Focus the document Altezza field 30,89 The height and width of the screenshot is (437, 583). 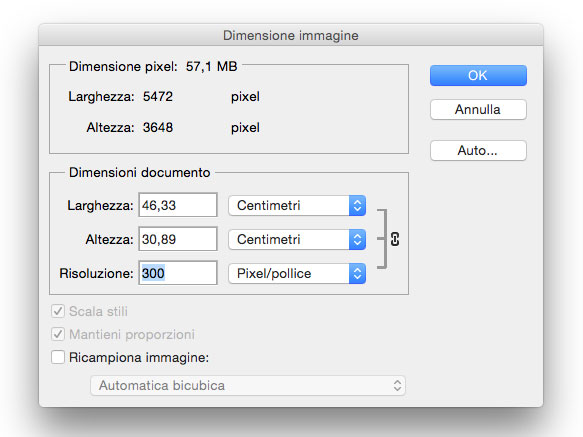[178, 239]
